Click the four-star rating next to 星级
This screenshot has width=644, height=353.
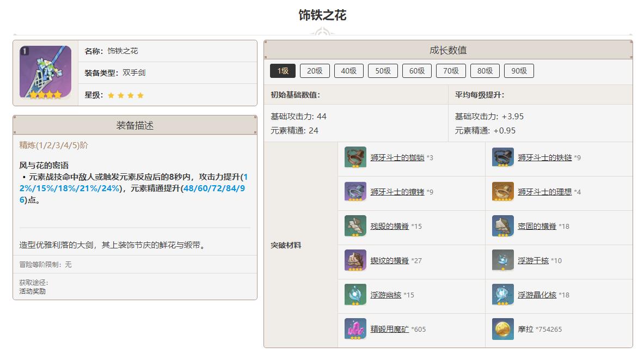(x=126, y=95)
